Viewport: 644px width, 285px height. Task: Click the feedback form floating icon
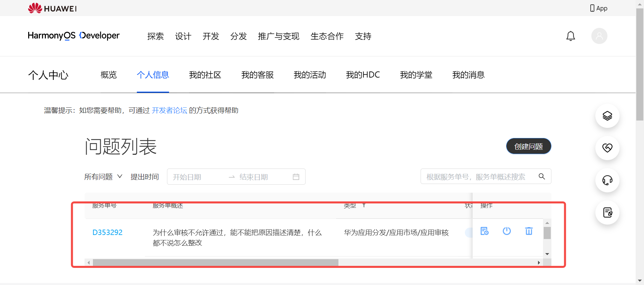(x=607, y=212)
